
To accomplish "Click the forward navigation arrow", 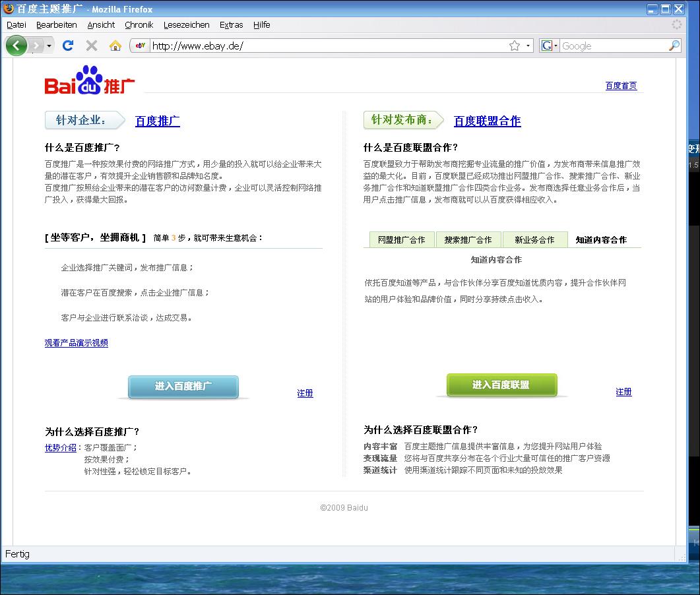I will coord(36,46).
